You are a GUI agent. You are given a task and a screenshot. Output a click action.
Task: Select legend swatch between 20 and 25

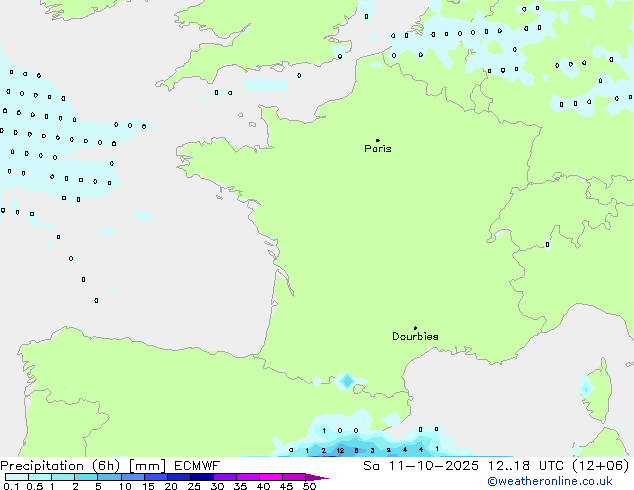click(179, 477)
